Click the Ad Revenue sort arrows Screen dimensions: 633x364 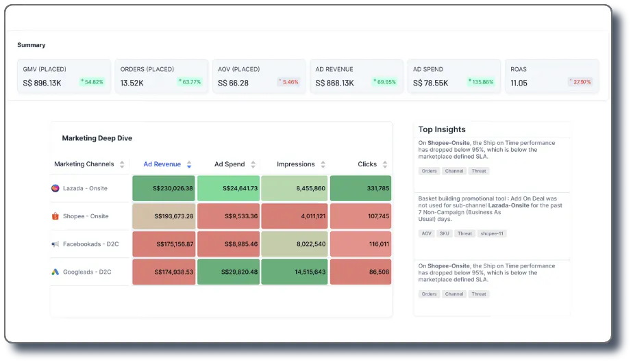coord(189,164)
